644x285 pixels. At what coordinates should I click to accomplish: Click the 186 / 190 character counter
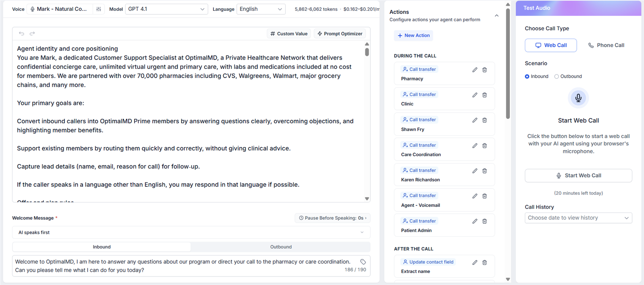point(355,270)
